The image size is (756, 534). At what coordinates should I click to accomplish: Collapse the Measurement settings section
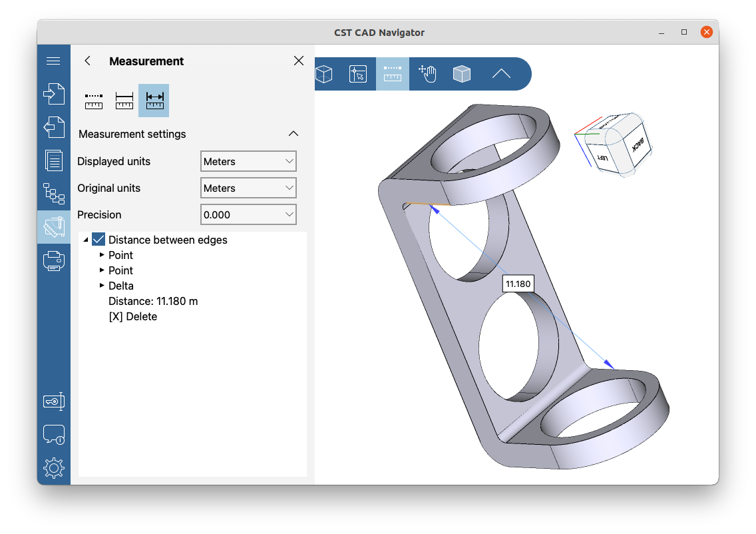[x=293, y=133]
